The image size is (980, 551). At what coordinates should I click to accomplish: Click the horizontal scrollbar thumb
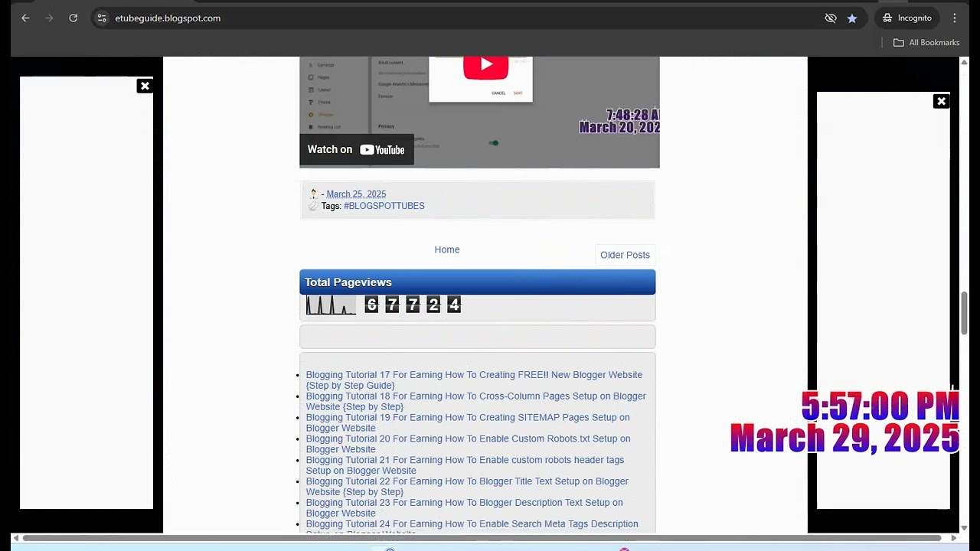(x=482, y=538)
